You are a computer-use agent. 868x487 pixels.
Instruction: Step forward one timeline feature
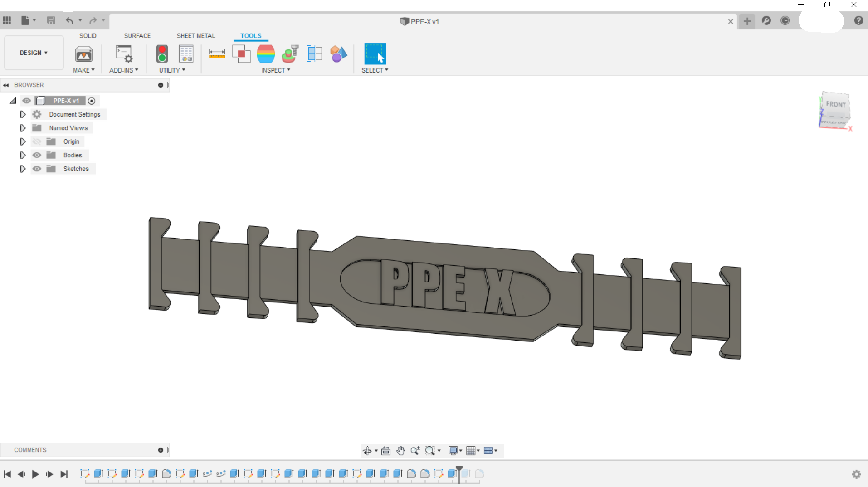coord(49,474)
